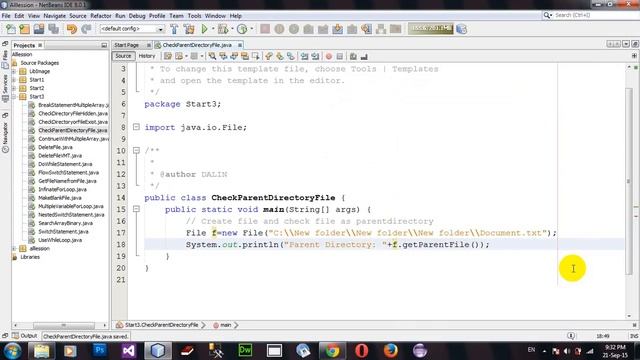Click the Redo arrow icon

pyautogui.click(x=86, y=29)
